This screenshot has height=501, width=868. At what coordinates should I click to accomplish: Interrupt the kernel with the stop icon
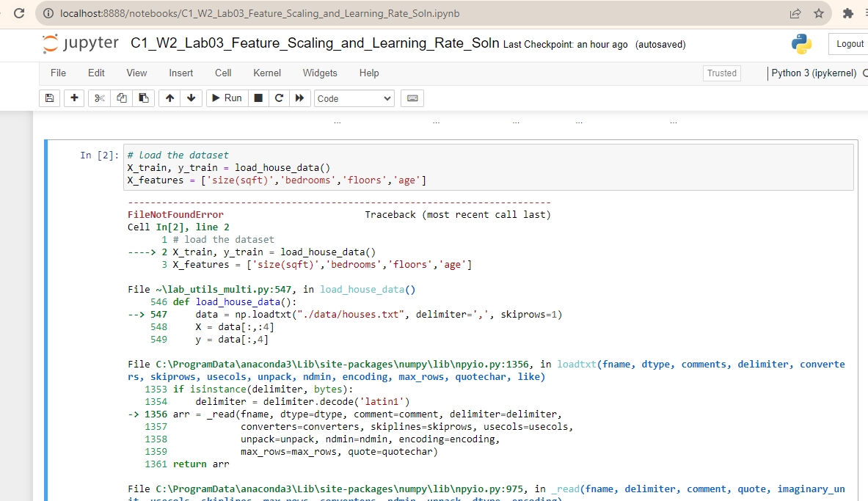pos(258,98)
